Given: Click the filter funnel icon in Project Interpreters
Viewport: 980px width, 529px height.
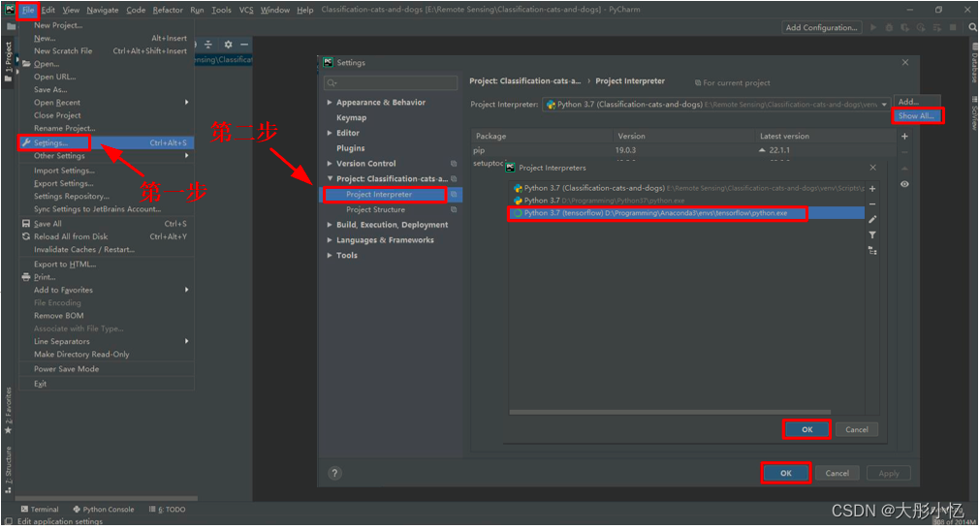Looking at the screenshot, I should click(x=872, y=235).
